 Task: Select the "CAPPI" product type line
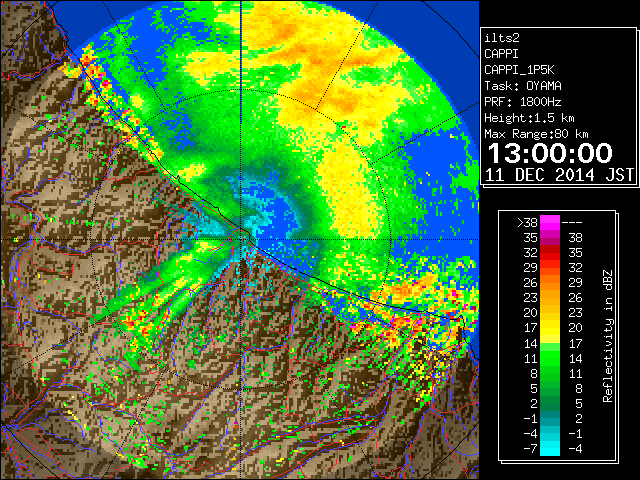[501, 54]
